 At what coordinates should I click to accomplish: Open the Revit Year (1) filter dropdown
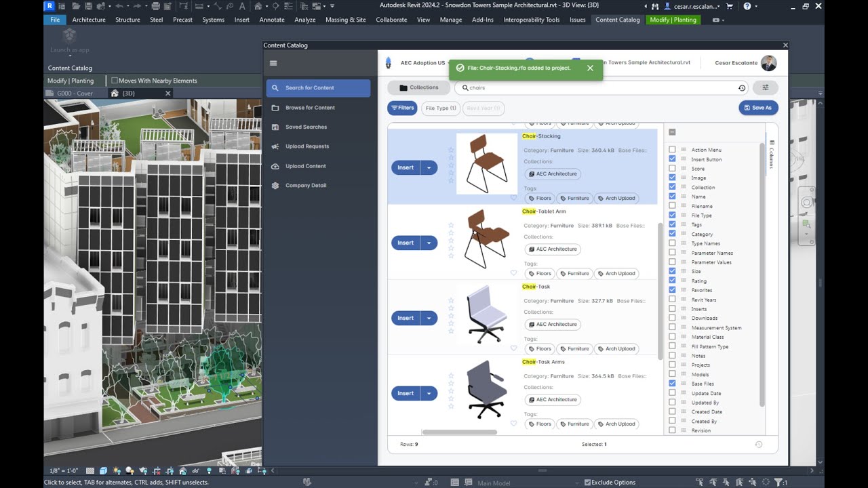484,108
